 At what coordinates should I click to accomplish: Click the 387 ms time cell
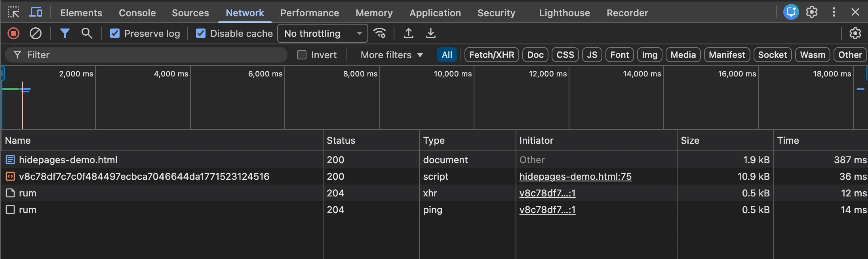pyautogui.click(x=821, y=160)
